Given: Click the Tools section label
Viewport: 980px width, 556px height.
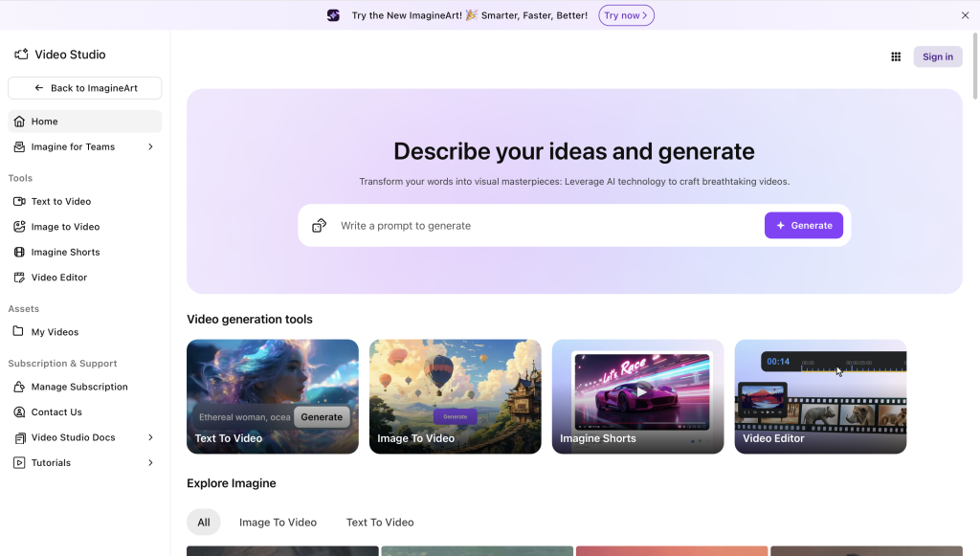Looking at the screenshot, I should point(20,178).
